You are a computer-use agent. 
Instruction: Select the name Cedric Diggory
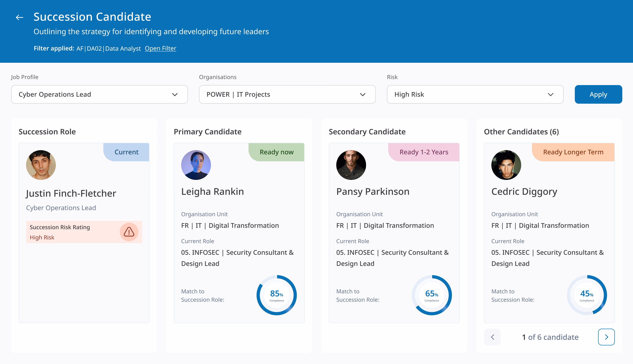pos(524,192)
